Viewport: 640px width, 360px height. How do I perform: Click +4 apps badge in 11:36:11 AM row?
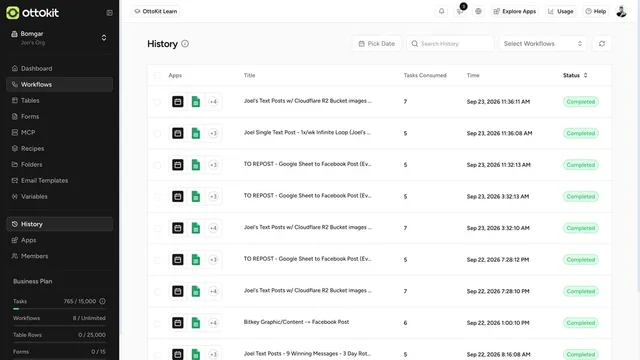[x=213, y=102]
